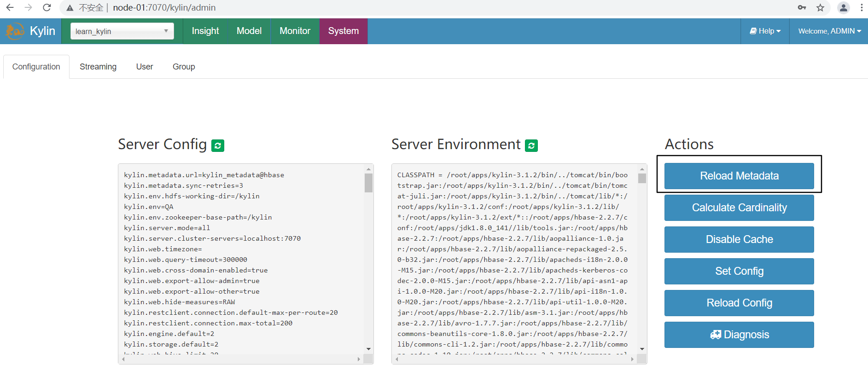The width and height of the screenshot is (868, 376).
Task: Click Server Environment vertical scrollbar thumb
Action: 642,178
